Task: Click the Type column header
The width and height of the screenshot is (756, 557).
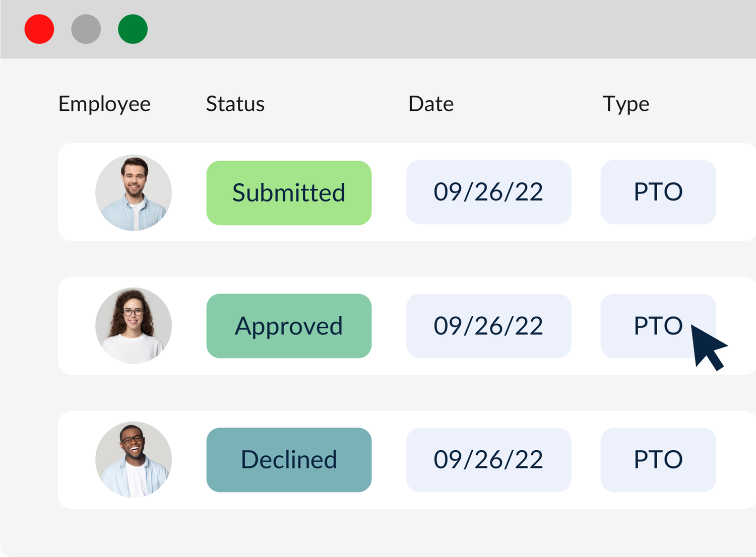Action: (626, 104)
